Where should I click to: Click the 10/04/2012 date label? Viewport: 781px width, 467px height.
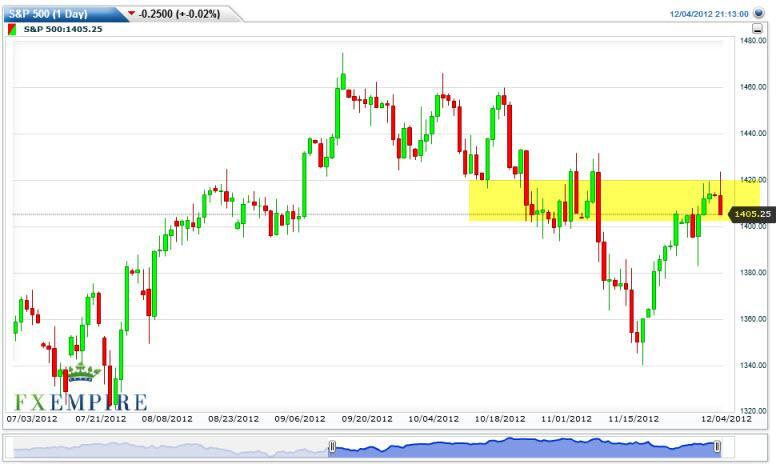433,419
